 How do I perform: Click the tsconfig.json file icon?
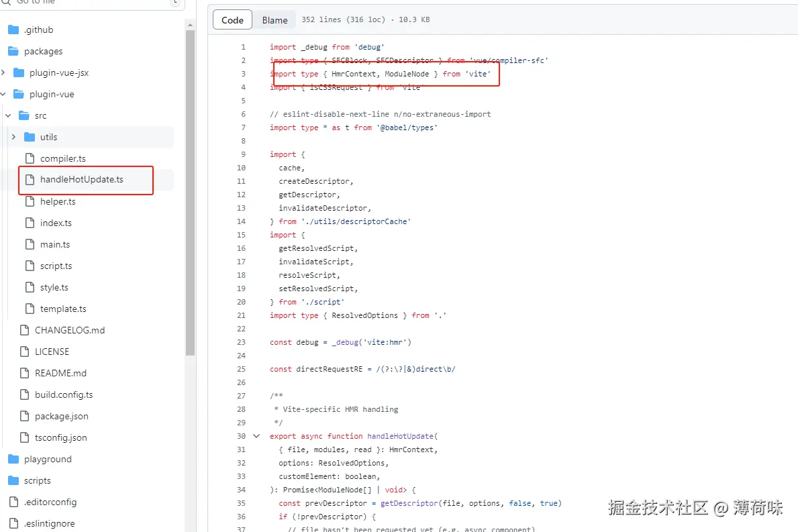click(24, 437)
